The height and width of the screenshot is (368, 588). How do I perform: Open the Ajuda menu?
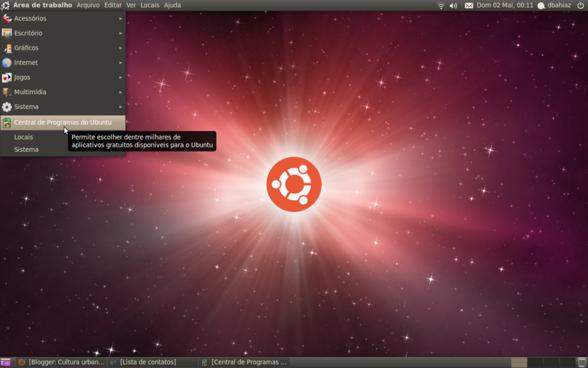coord(172,5)
